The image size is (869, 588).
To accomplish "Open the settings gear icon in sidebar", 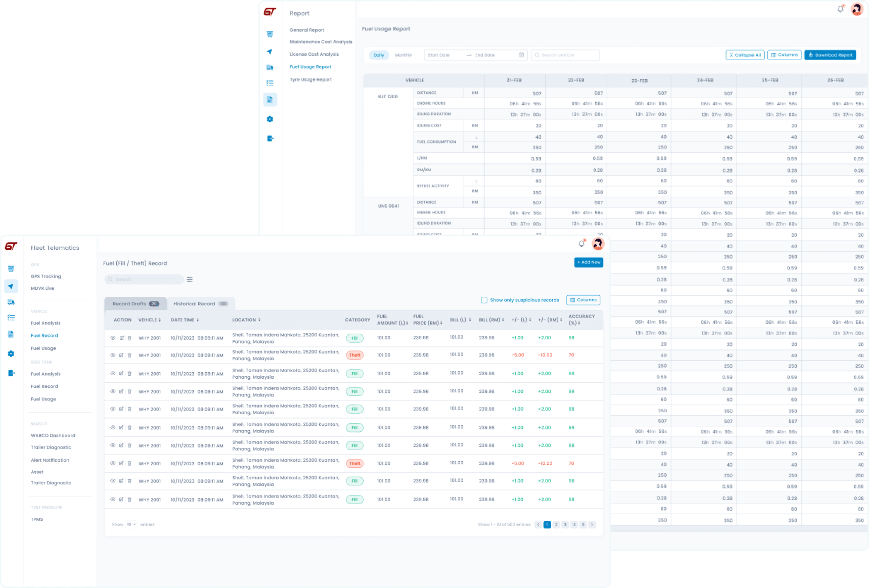I will tap(11, 354).
